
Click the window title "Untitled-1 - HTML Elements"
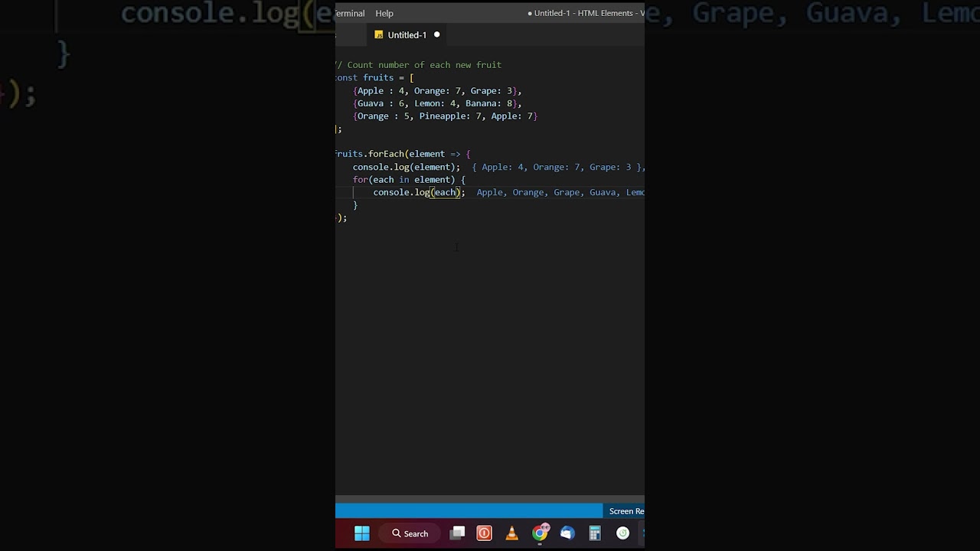pos(584,13)
